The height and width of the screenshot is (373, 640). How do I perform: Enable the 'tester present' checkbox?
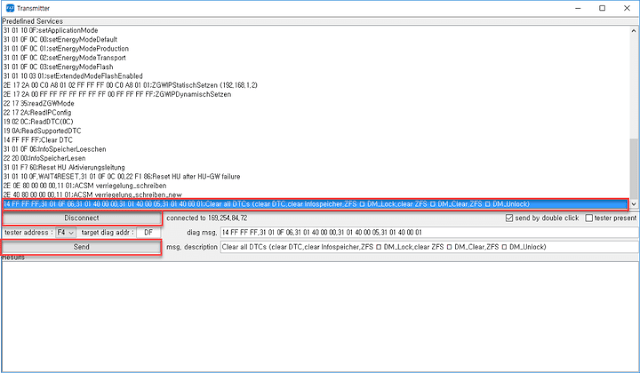[x=589, y=218]
